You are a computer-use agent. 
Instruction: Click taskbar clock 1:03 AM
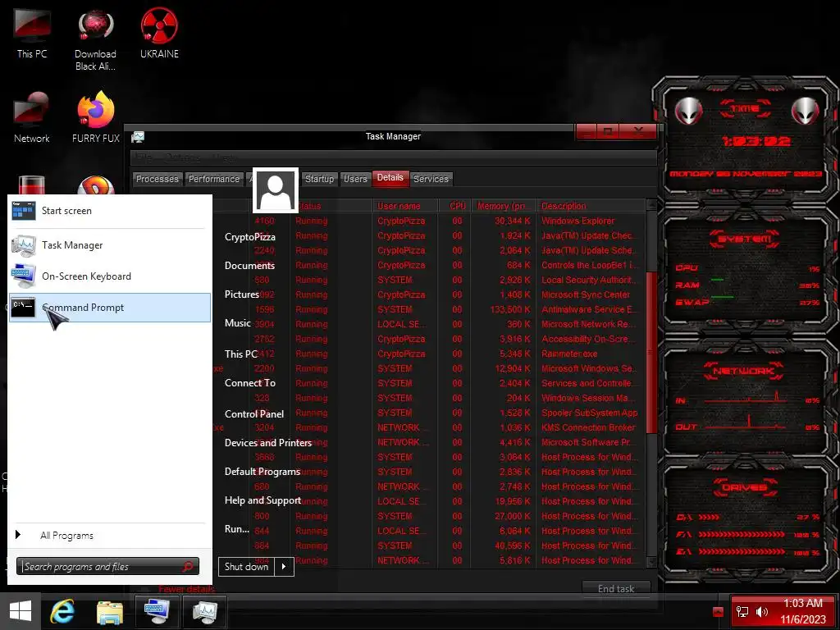pyautogui.click(x=802, y=603)
